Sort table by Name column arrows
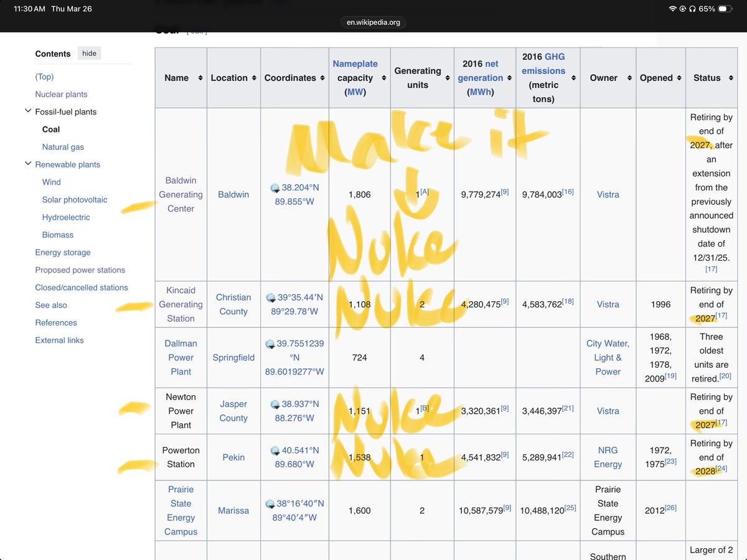The image size is (747, 560). coord(200,78)
